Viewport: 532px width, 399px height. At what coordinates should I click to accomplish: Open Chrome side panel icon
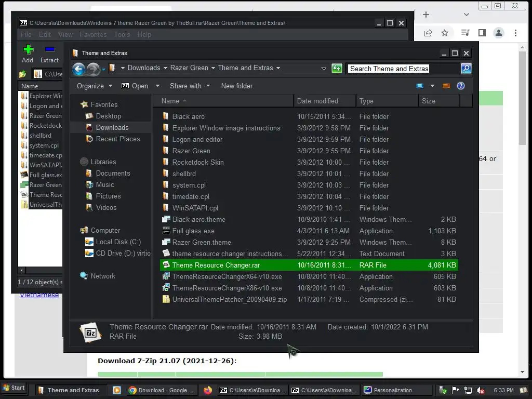pos(482,33)
